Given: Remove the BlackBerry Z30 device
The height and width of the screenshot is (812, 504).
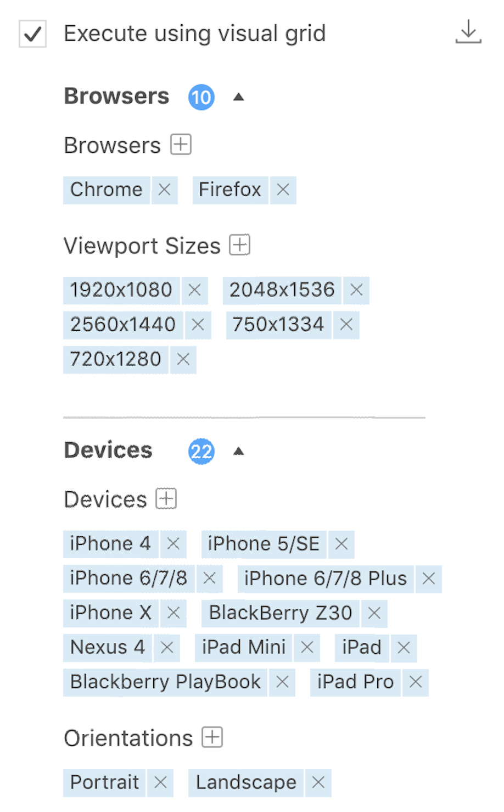Looking at the screenshot, I should pyautogui.click(x=374, y=613).
